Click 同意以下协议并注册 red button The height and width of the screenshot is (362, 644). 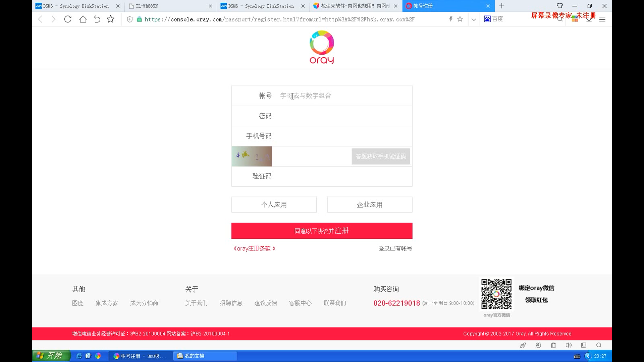[322, 231]
